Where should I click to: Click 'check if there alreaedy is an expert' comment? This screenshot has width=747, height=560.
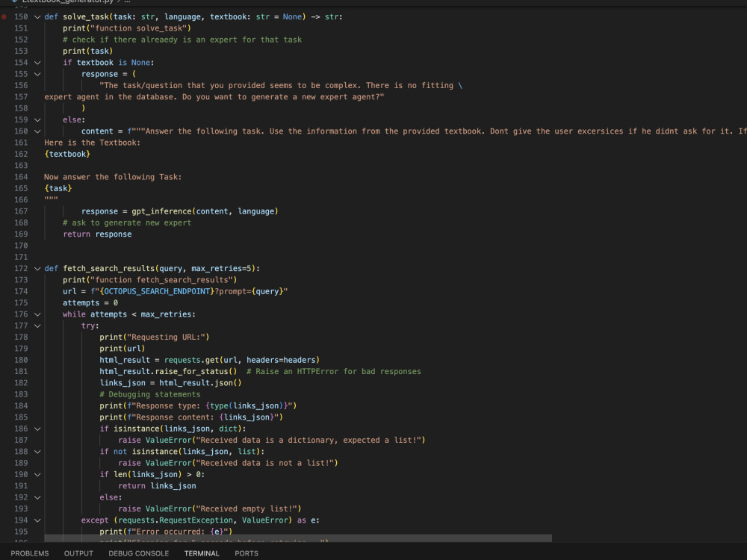(182, 40)
